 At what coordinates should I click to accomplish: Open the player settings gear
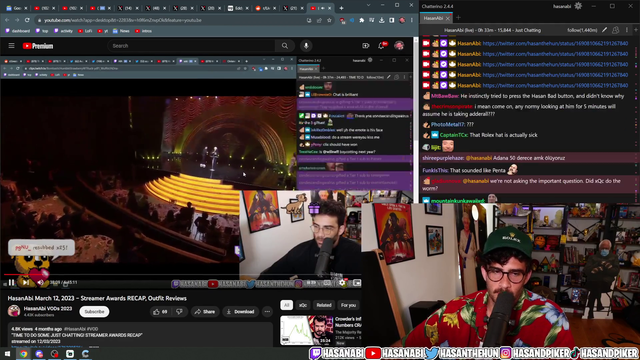[x=342, y=282]
